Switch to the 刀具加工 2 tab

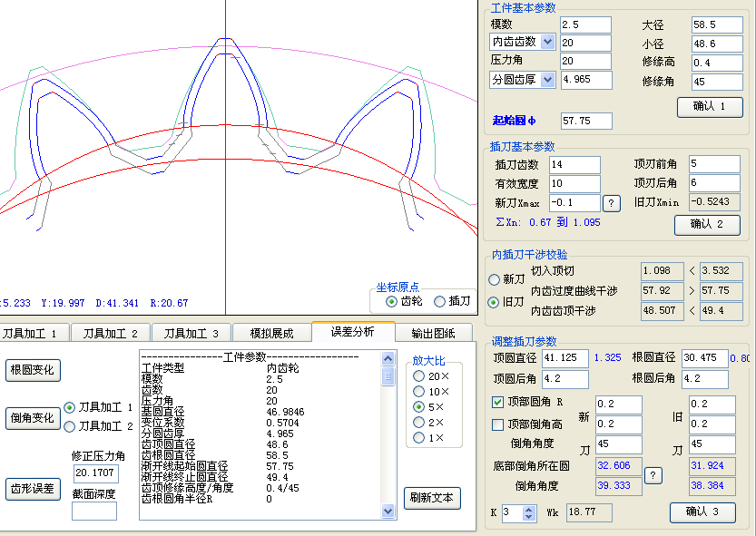click(111, 333)
